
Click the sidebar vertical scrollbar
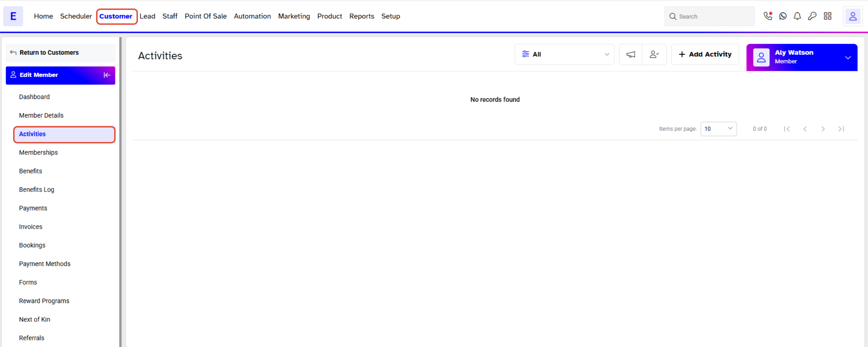121,192
